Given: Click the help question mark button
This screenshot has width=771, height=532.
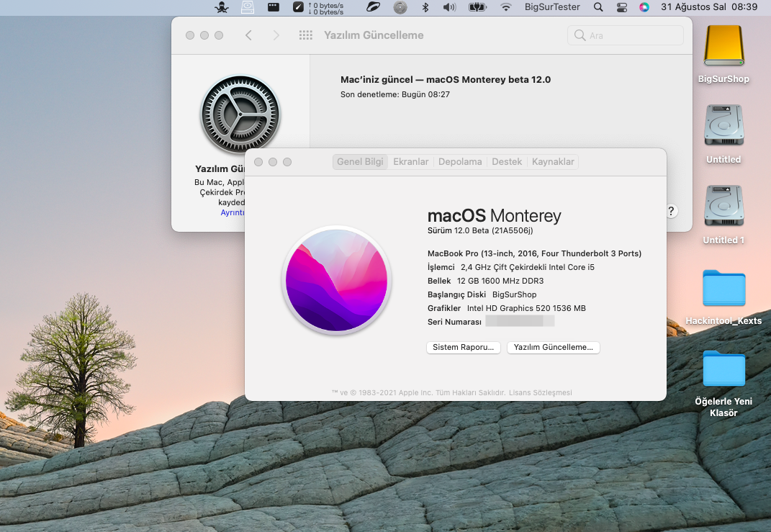Looking at the screenshot, I should pyautogui.click(x=671, y=211).
